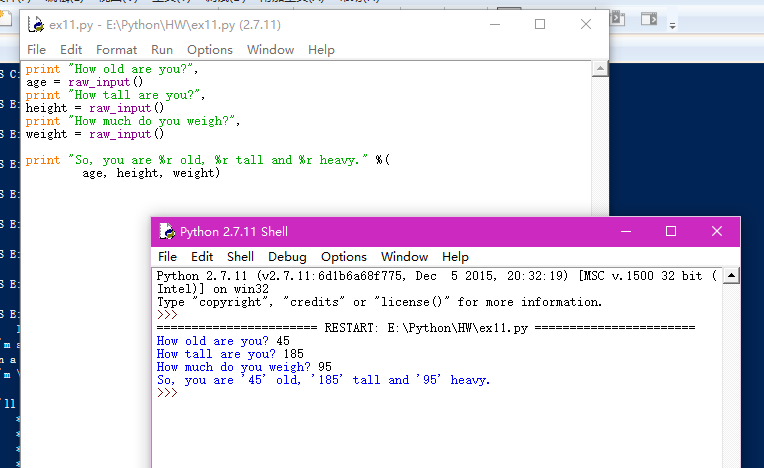Expand the background toolbar overflow arrow

[672, 24]
